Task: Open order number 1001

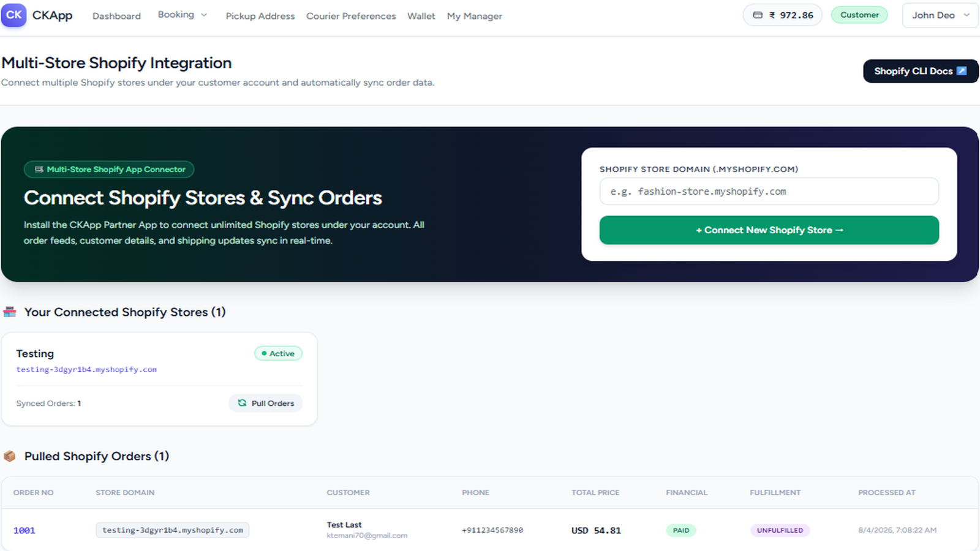Action: point(24,530)
